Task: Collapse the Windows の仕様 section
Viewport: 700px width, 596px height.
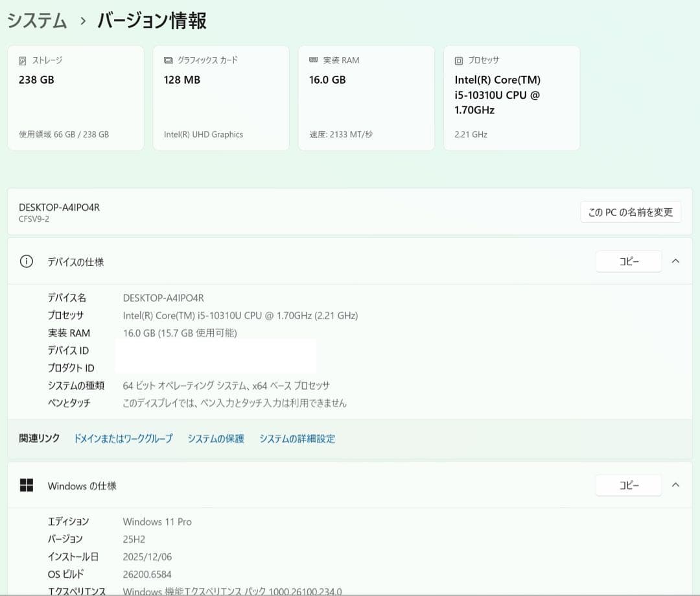Action: (675, 485)
